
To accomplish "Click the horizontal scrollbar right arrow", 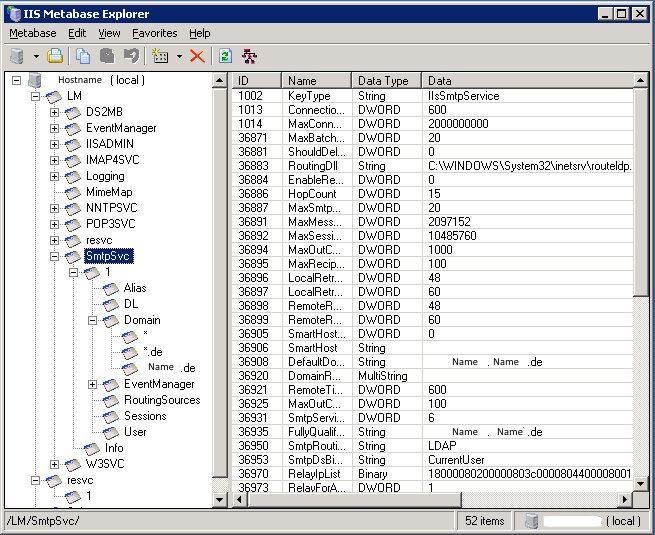I will coord(627,499).
